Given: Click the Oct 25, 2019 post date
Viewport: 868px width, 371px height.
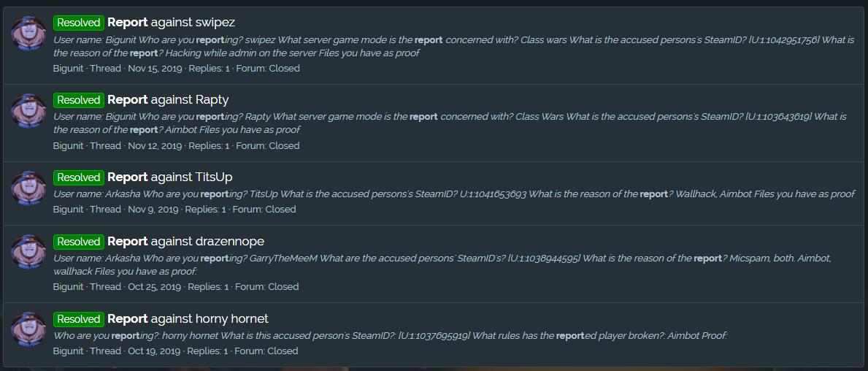Looking at the screenshot, I should [155, 287].
